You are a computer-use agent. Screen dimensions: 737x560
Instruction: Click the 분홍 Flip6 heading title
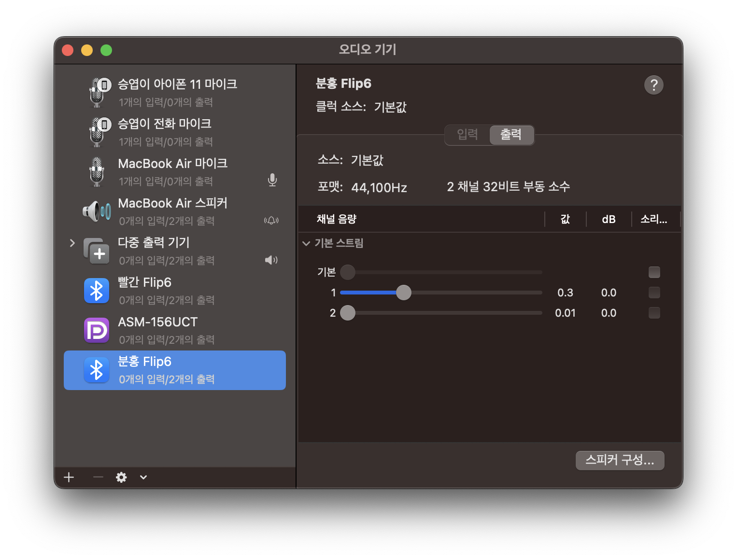point(343,84)
